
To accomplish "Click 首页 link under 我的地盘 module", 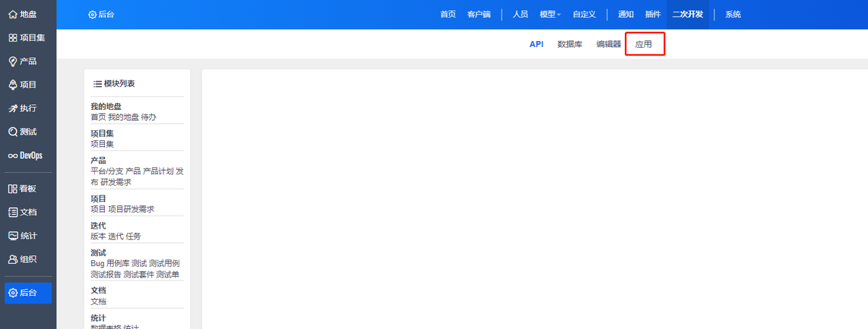I will [x=98, y=117].
